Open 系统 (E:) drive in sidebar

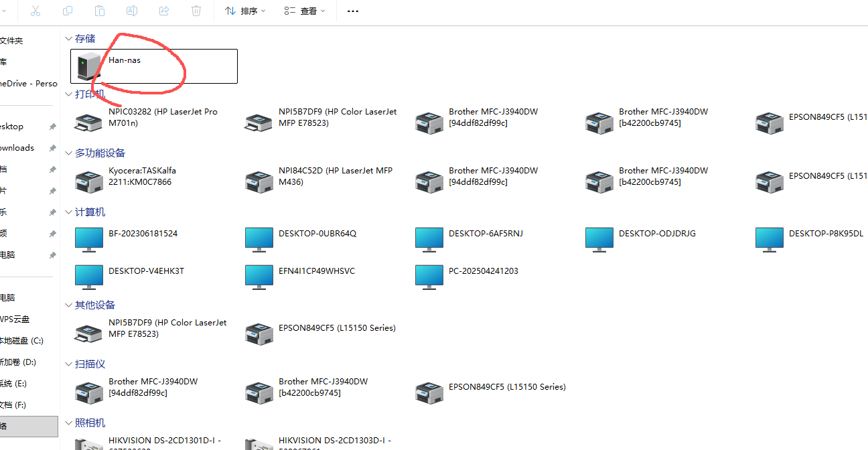(x=29, y=384)
